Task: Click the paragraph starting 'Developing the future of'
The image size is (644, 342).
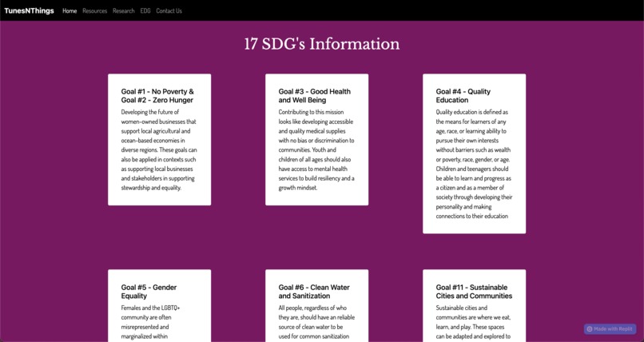Action: tap(159, 150)
